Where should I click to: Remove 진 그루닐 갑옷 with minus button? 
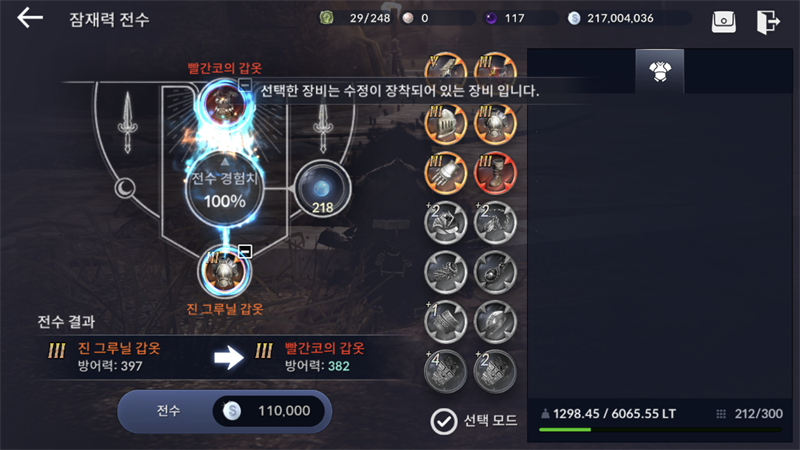(245, 251)
